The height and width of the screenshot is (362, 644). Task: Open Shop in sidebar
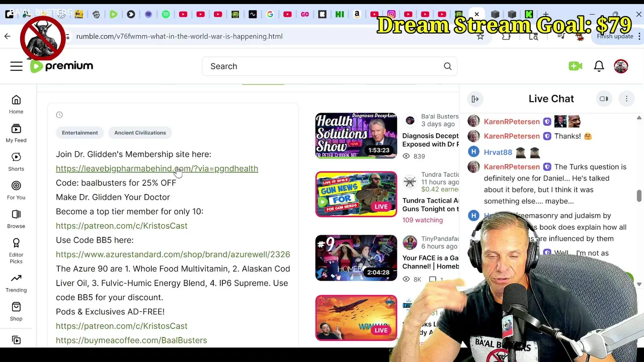coord(16,312)
